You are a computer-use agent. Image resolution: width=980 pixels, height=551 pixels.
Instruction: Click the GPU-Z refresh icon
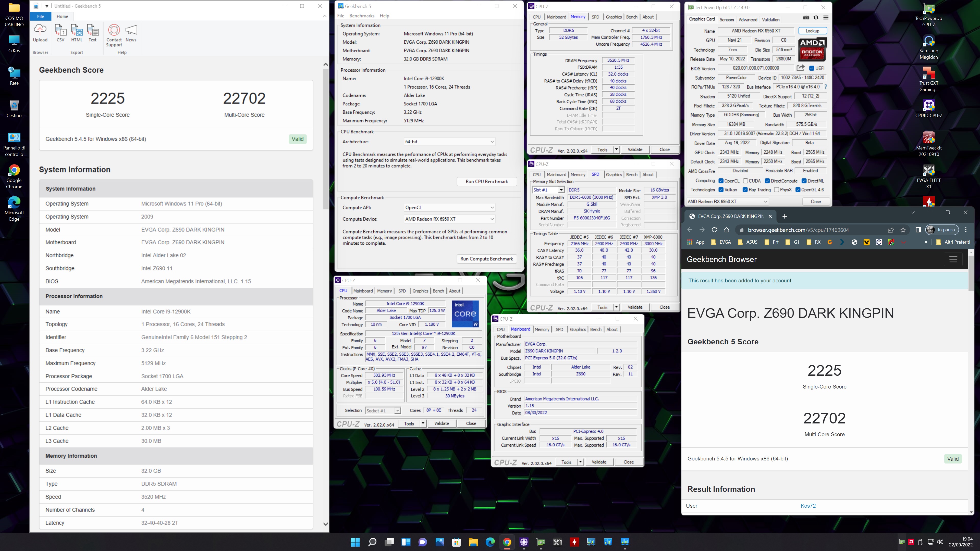[x=816, y=18]
